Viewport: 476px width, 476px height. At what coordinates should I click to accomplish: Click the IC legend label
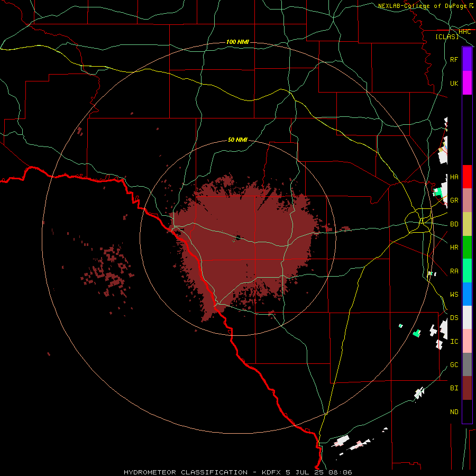pos(454,342)
